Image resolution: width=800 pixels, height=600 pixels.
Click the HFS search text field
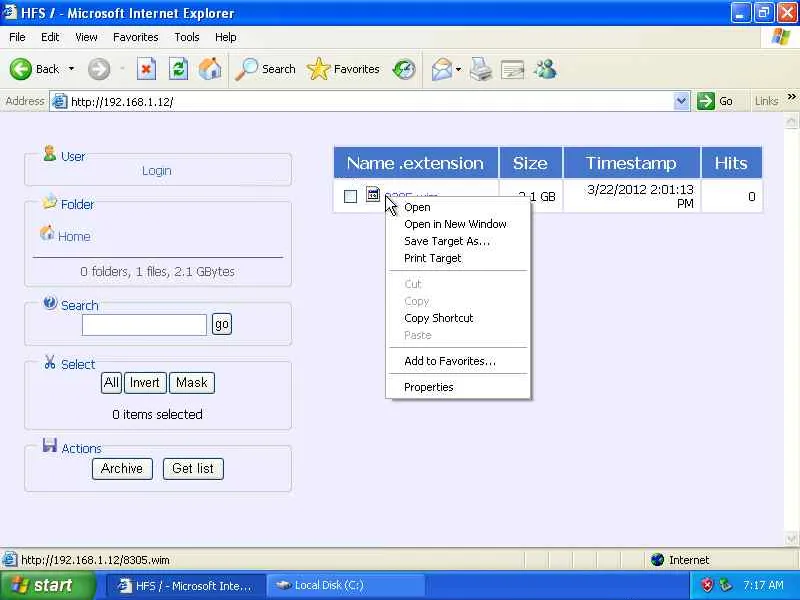click(x=144, y=324)
